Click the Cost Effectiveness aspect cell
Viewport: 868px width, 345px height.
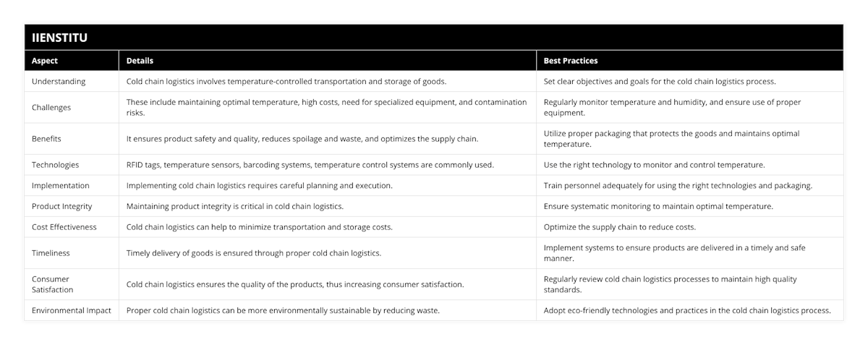click(x=64, y=227)
